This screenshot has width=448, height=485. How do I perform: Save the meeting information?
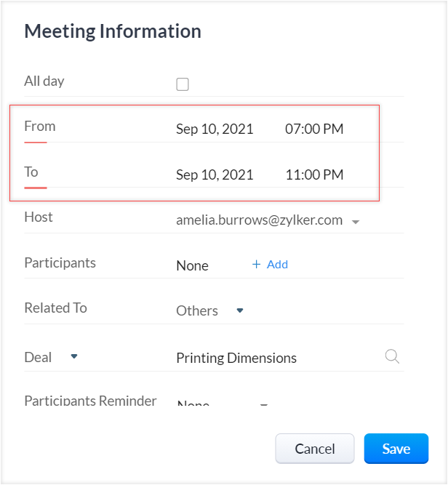pos(396,449)
